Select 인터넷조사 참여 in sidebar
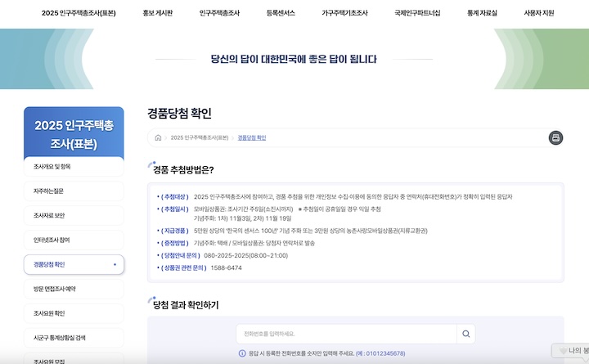The height and width of the screenshot is (364, 589). click(x=74, y=240)
